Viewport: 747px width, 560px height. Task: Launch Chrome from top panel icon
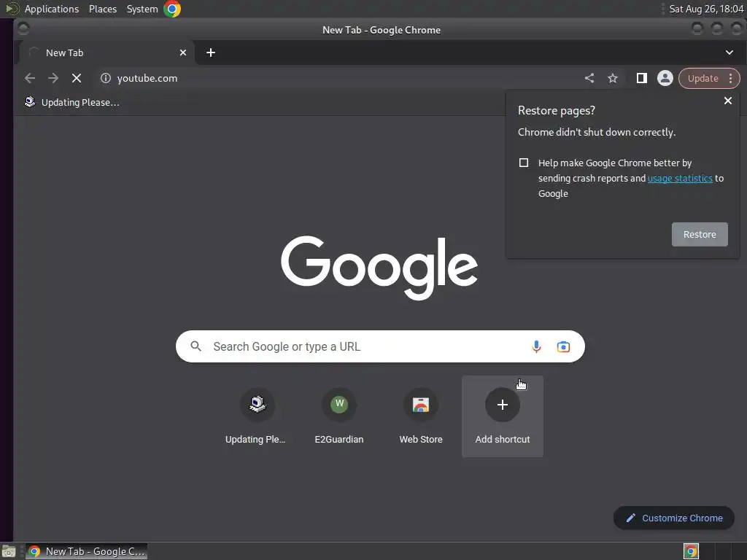(x=172, y=9)
